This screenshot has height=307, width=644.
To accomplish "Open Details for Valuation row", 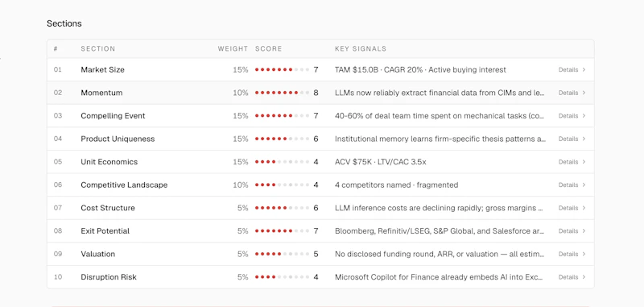I will pos(572,254).
